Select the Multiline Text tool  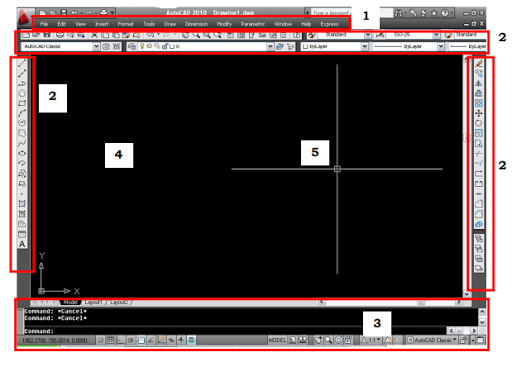point(22,244)
